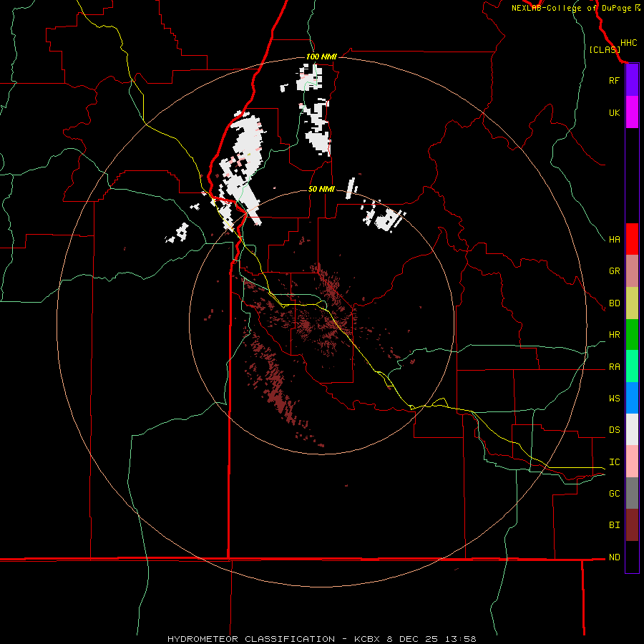Click the DS white legend swatch
Screen dimensions: 644x644
point(632,429)
